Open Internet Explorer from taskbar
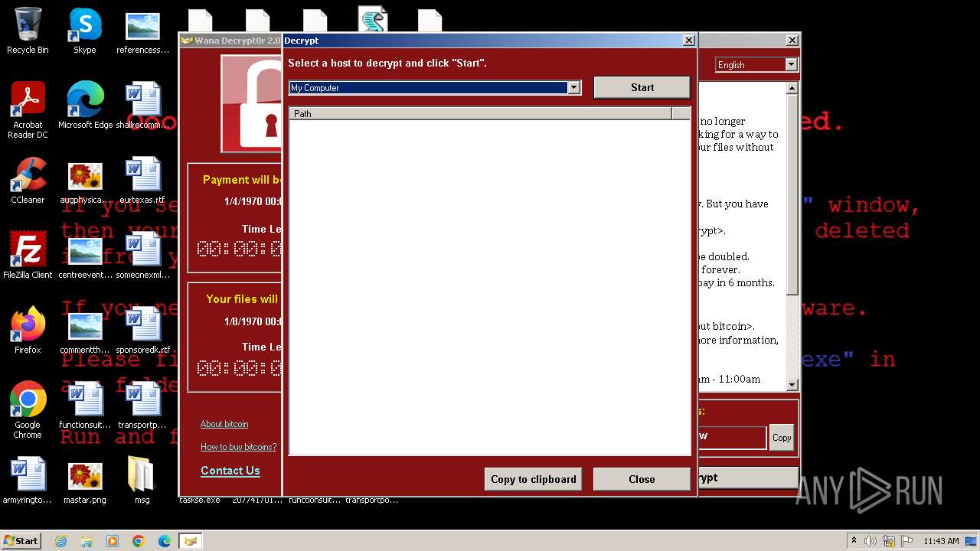The width and height of the screenshot is (980, 551). click(60, 541)
